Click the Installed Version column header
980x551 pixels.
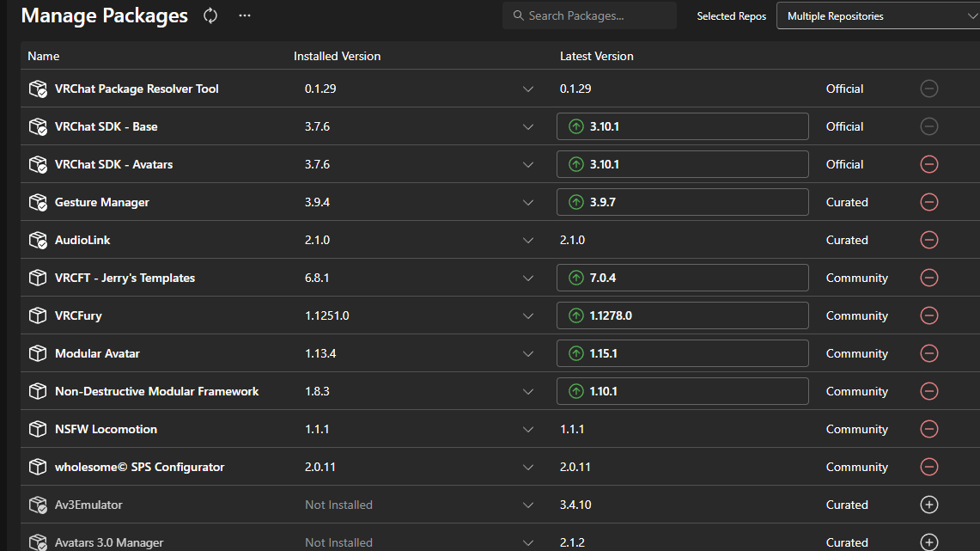tap(337, 56)
